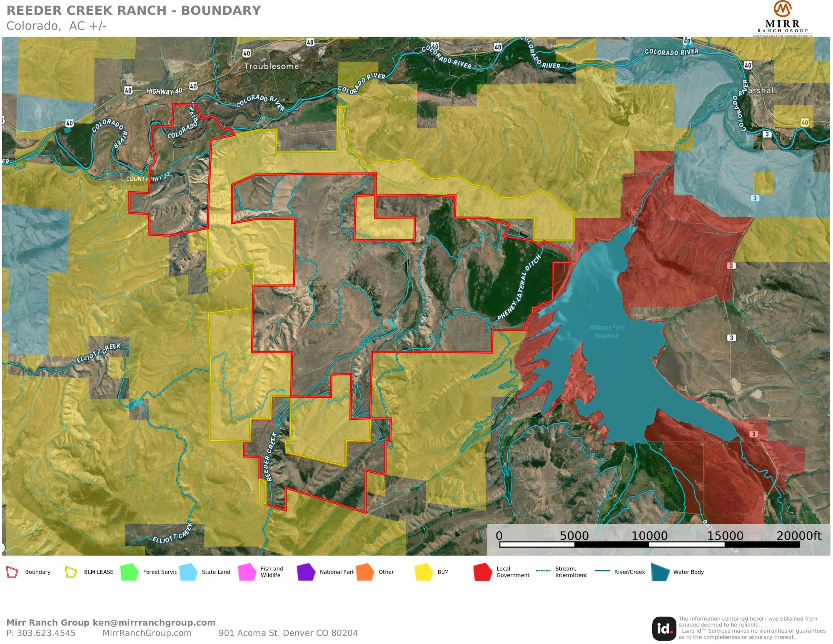Click the BLM LEASE outline legend icon
Viewport: 833px width, 644px height.
coord(71,572)
